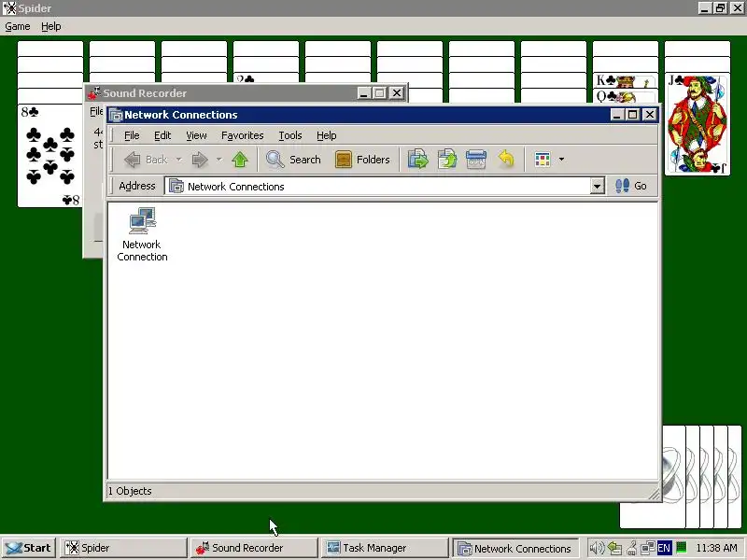The image size is (747, 560).
Task: Select the Queen of clubs card
Action: pos(625,97)
